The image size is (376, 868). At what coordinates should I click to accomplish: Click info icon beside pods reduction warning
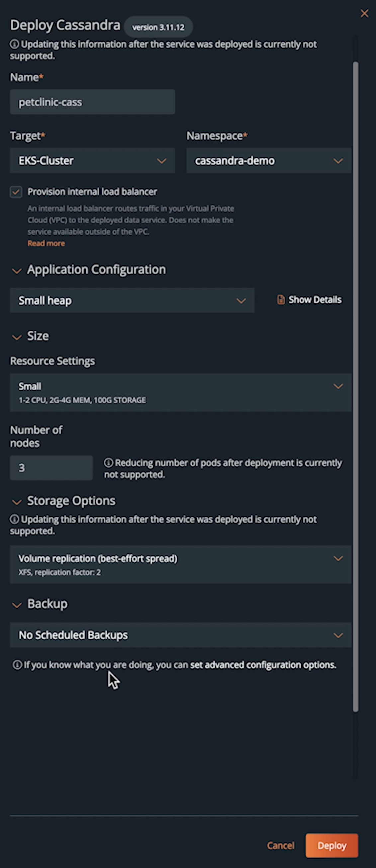click(108, 463)
